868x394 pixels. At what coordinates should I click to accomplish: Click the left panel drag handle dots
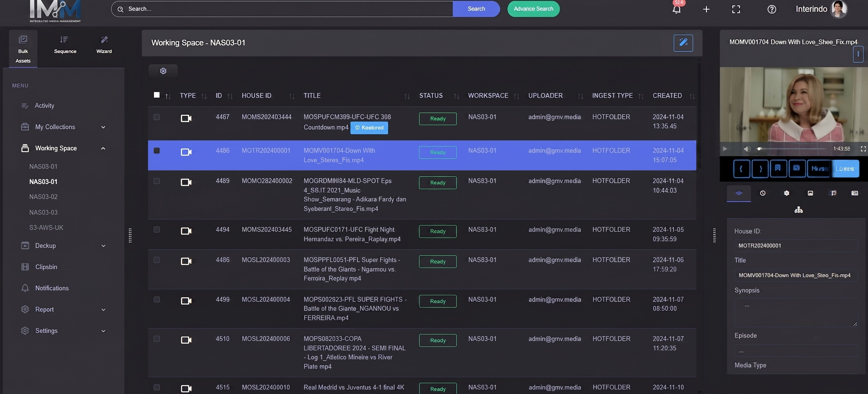[130, 235]
